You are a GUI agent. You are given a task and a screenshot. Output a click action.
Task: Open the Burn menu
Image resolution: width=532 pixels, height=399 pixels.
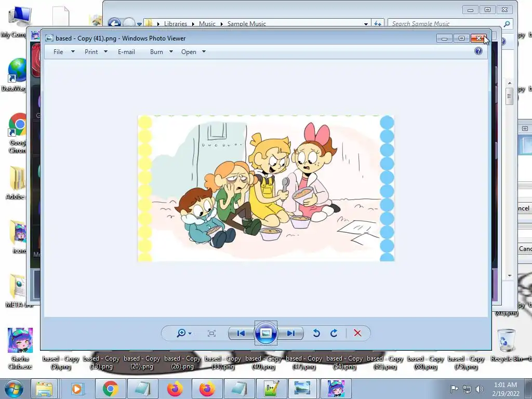pyautogui.click(x=156, y=52)
